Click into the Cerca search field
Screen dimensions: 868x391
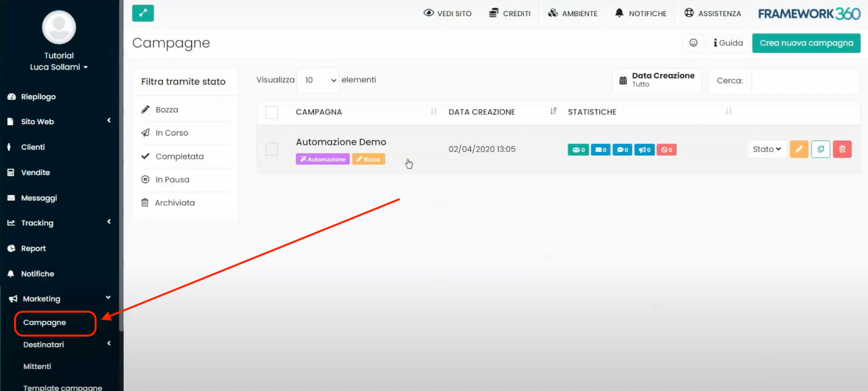tap(805, 81)
